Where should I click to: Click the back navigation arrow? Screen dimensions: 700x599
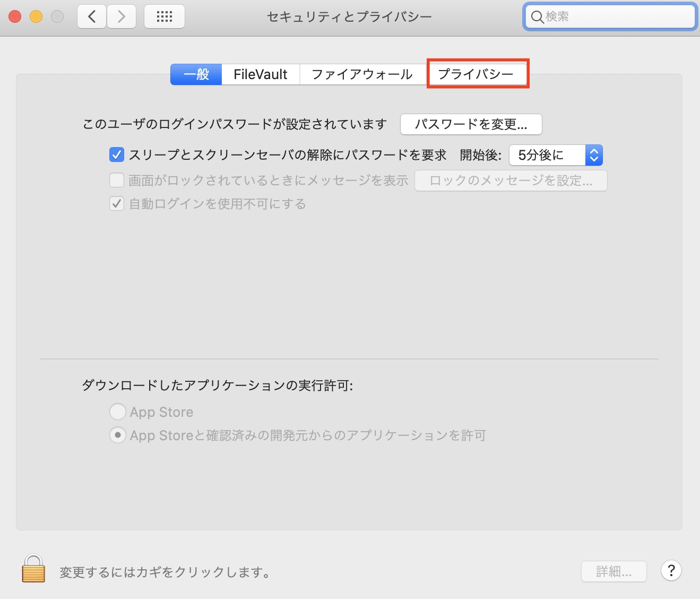(x=92, y=17)
